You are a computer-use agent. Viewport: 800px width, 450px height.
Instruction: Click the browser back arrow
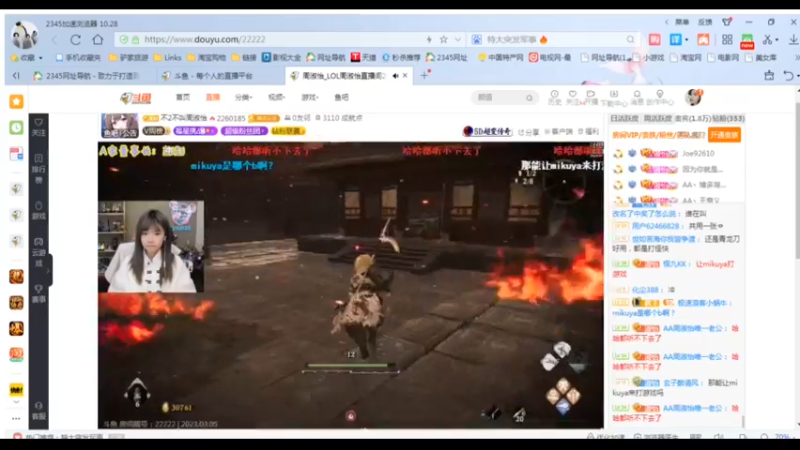(55, 40)
